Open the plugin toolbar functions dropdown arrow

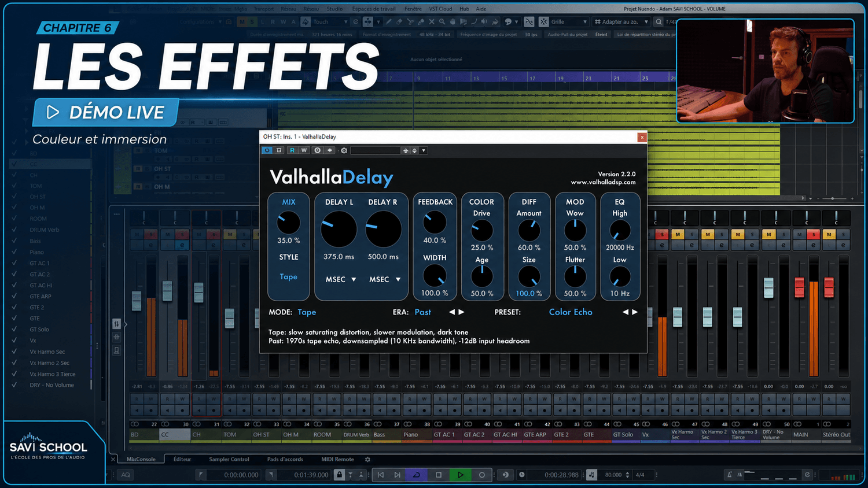coord(424,150)
